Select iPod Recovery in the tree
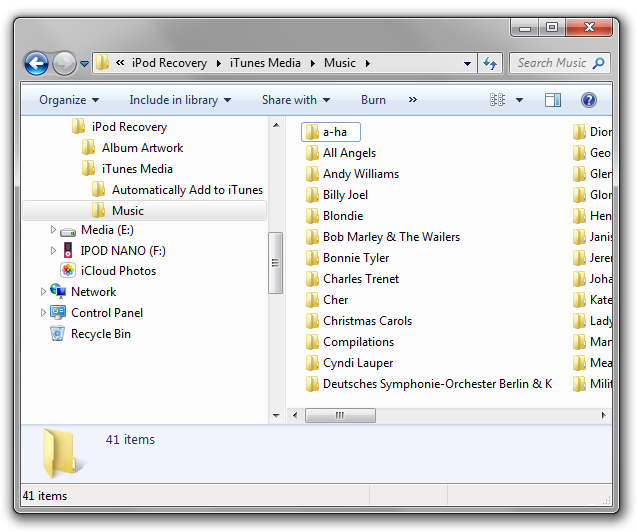 click(x=129, y=127)
